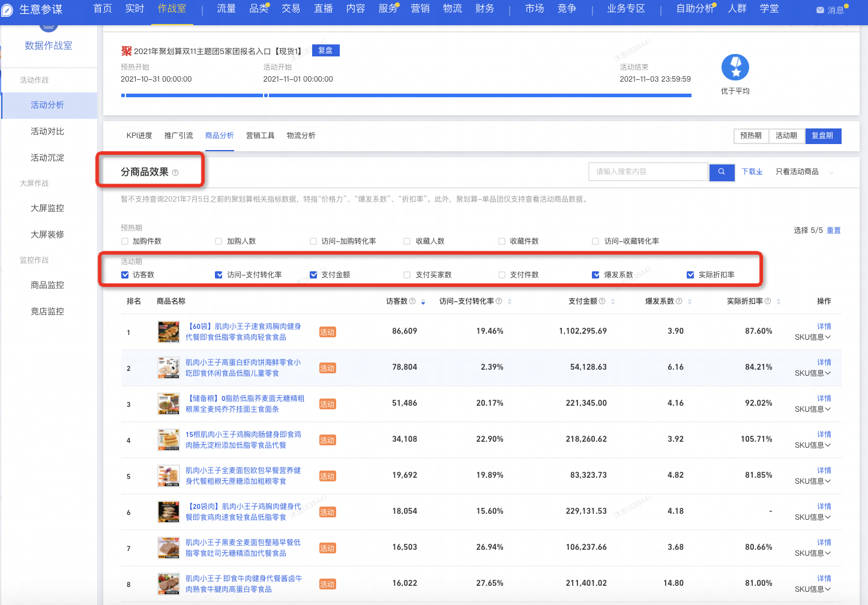Expand SKU信息 for rank 4 product
868x605 pixels.
pyautogui.click(x=813, y=445)
